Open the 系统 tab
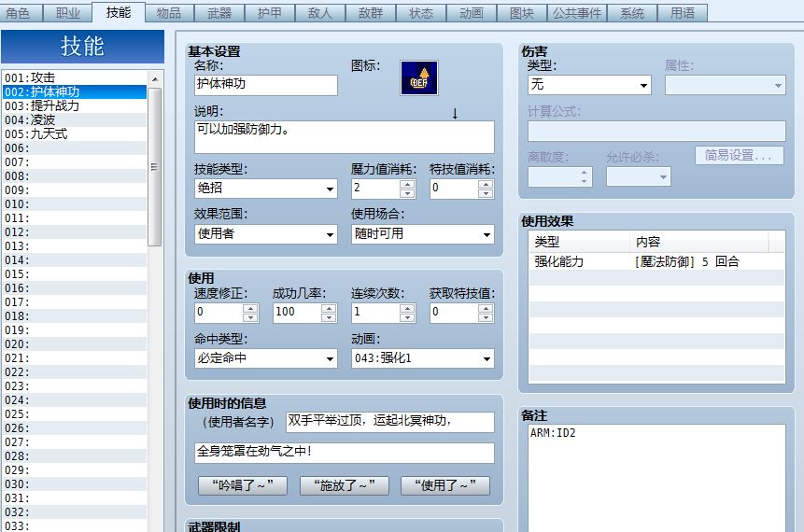Screen dimensions: 804x532 (632, 13)
